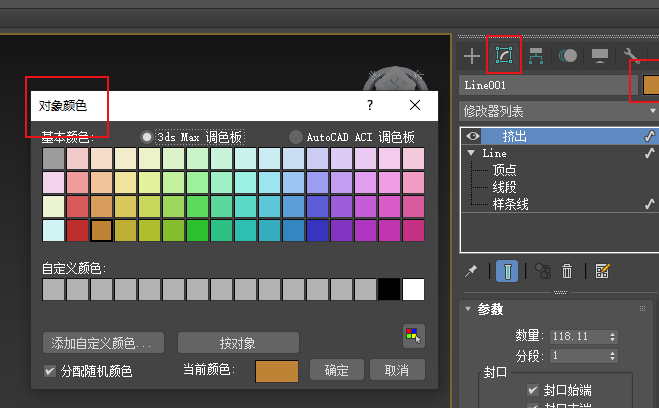Pick the white custom color swatch
Viewport: 659px width, 408px height.
pyautogui.click(x=413, y=289)
